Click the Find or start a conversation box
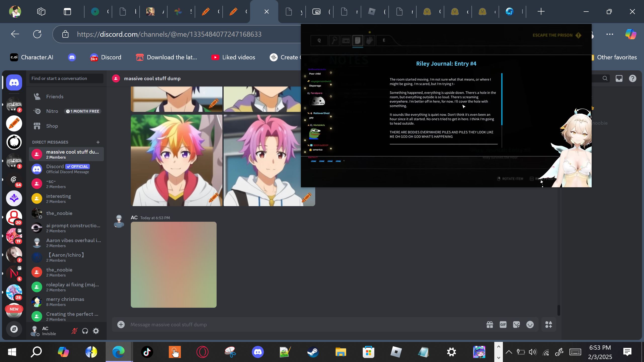This screenshot has height=362, width=644. [x=66, y=78]
